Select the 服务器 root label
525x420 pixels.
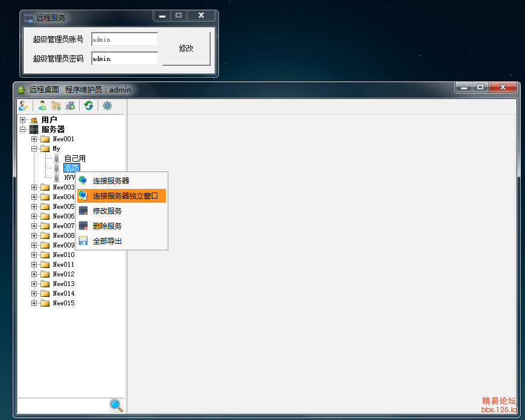[53, 129]
